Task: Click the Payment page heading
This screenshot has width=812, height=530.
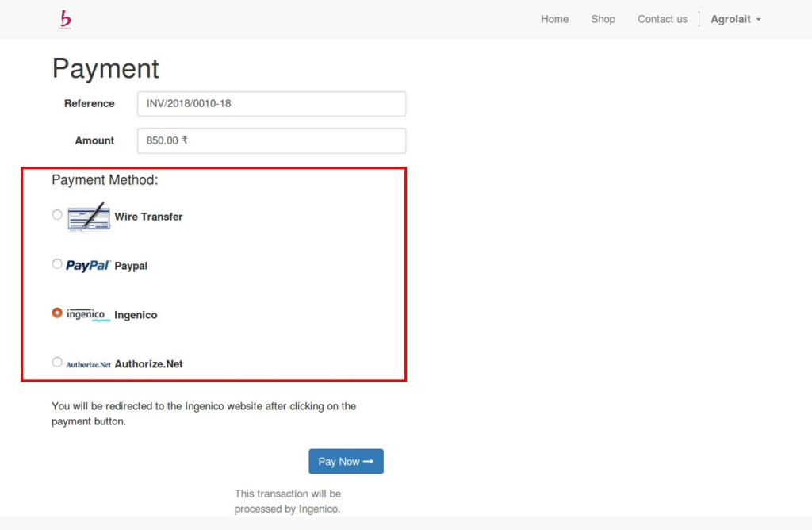Action: pos(105,68)
